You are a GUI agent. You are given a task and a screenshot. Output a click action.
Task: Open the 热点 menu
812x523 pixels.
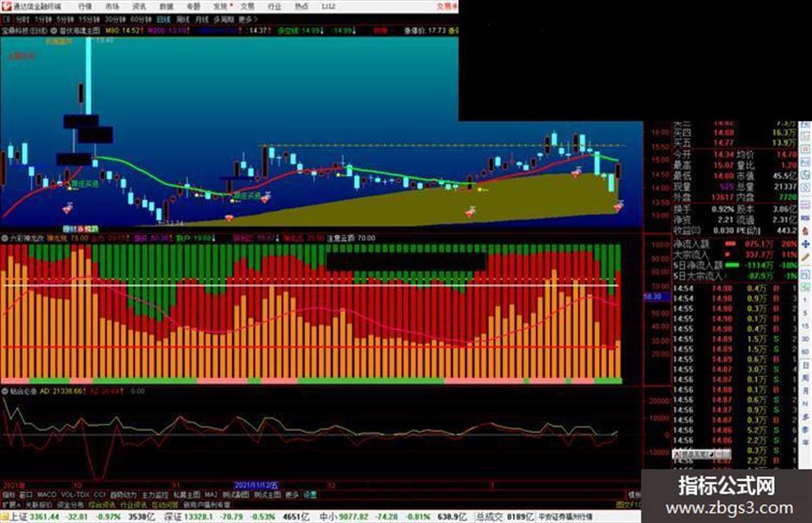tap(302, 7)
